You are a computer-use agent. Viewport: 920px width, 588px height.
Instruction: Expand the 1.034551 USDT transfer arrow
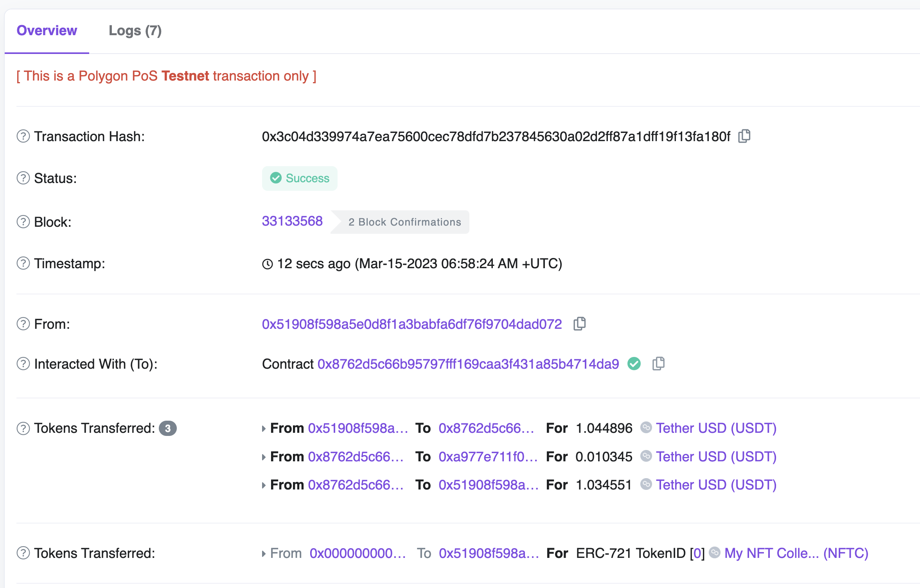264,485
